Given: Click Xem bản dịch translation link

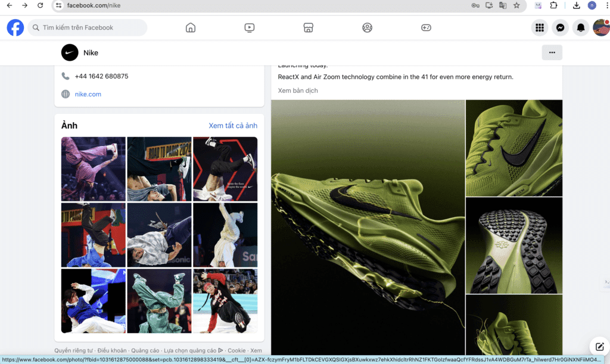Looking at the screenshot, I should click(x=298, y=91).
